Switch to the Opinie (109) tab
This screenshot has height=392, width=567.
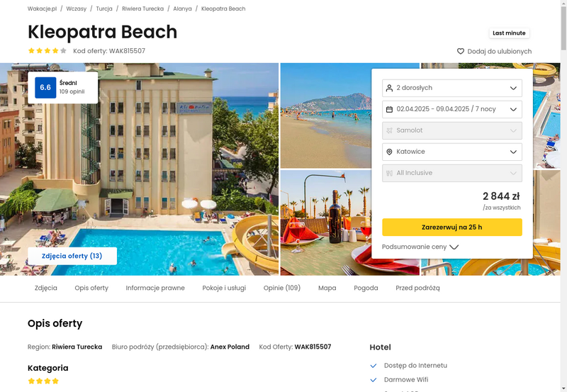(282, 288)
